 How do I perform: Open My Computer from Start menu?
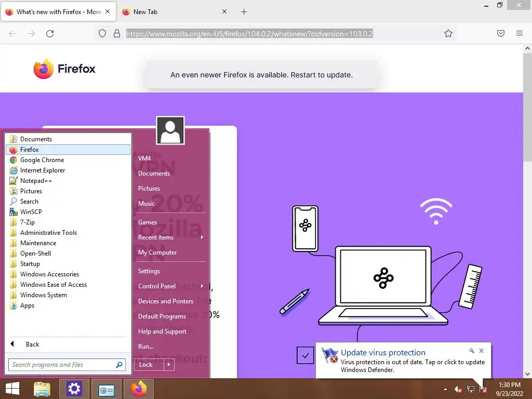170,252
